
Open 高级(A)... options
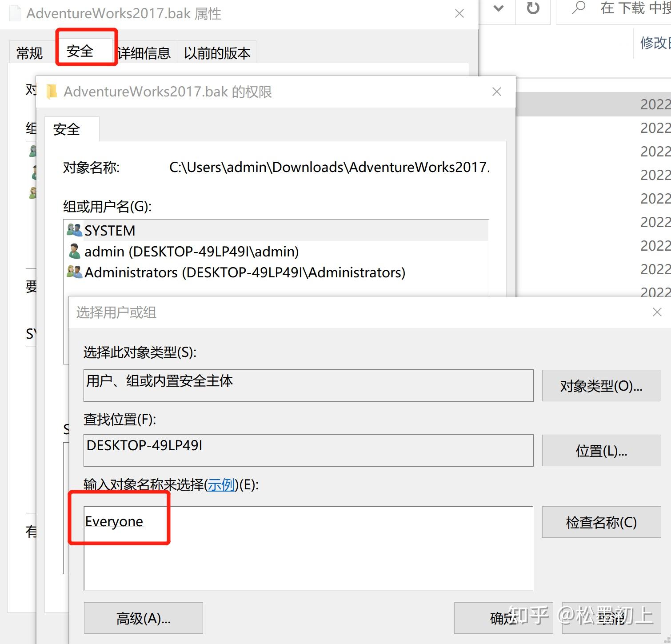pyautogui.click(x=143, y=618)
